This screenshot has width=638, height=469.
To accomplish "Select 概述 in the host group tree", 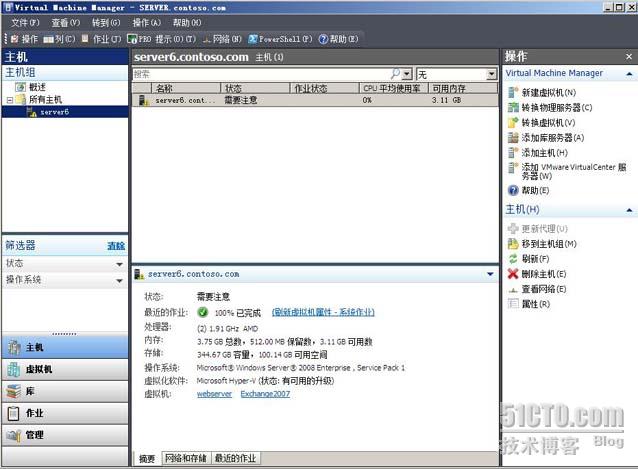I will 37,87.
